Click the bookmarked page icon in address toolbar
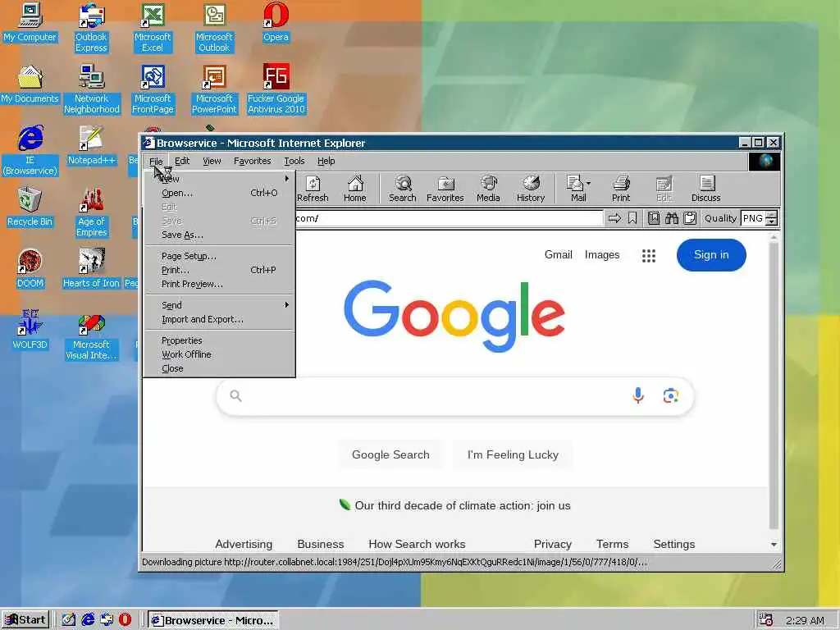 [654, 218]
